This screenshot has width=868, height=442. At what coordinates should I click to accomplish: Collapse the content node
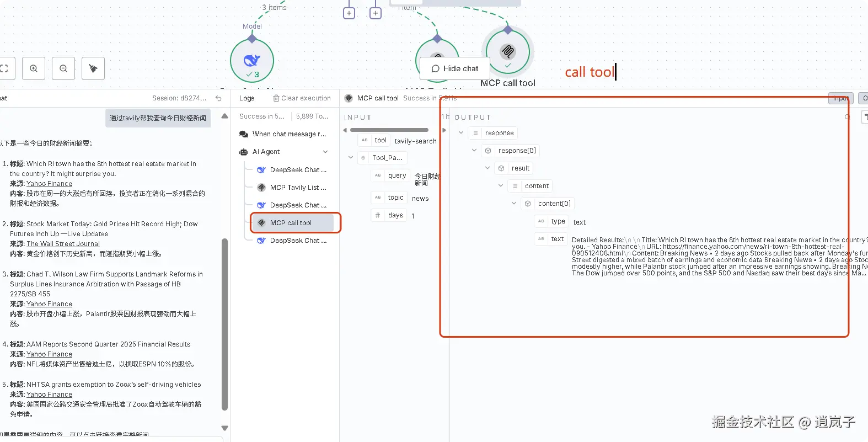pyautogui.click(x=501, y=186)
